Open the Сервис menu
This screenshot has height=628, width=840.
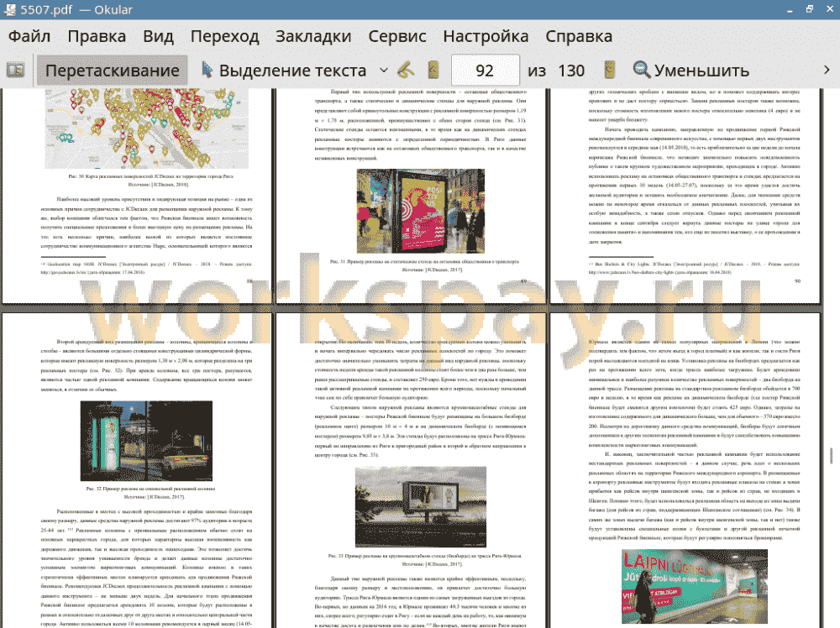397,36
